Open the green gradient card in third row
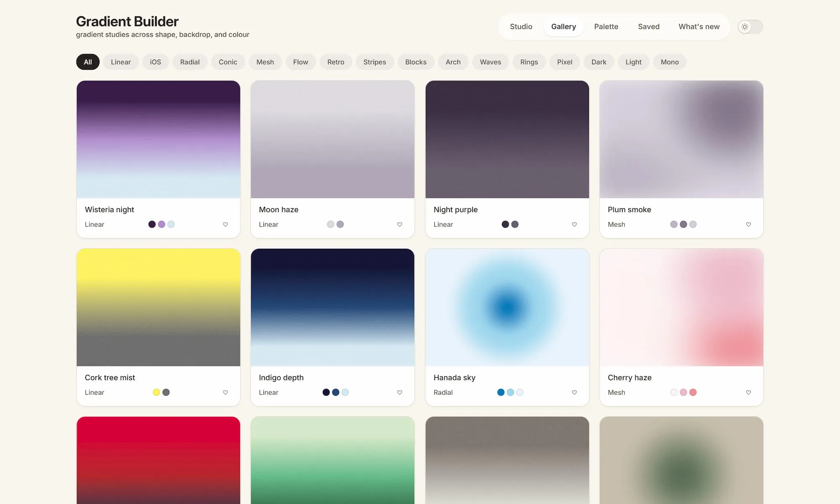The image size is (840, 504). pos(333,460)
